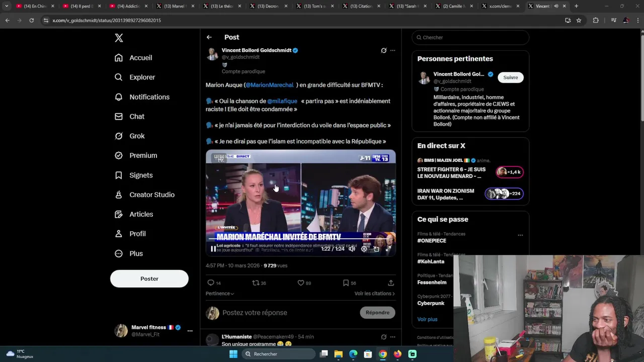The height and width of the screenshot is (362, 644).
Task: Click the browser address bar URL
Action: tap(107, 20)
